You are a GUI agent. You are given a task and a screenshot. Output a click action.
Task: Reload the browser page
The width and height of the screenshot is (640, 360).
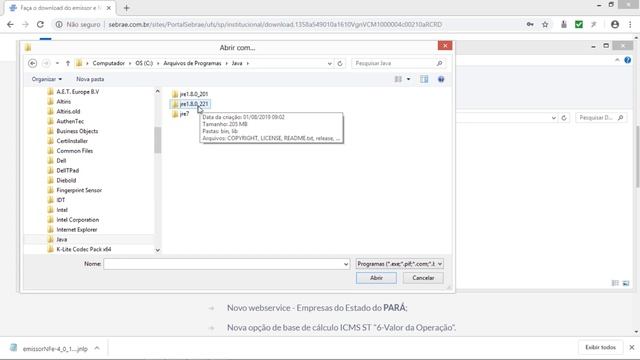pyautogui.click(x=40, y=24)
